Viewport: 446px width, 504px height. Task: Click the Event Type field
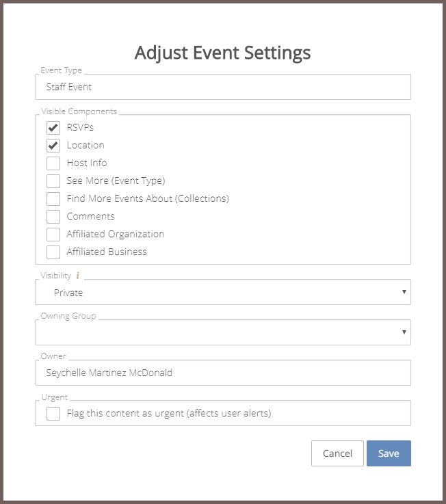coord(223,87)
